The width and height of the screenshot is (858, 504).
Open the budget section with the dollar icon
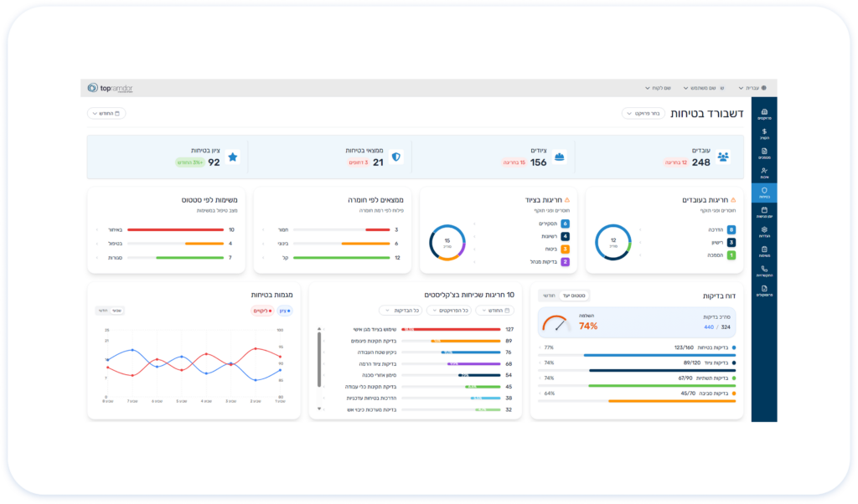[764, 134]
